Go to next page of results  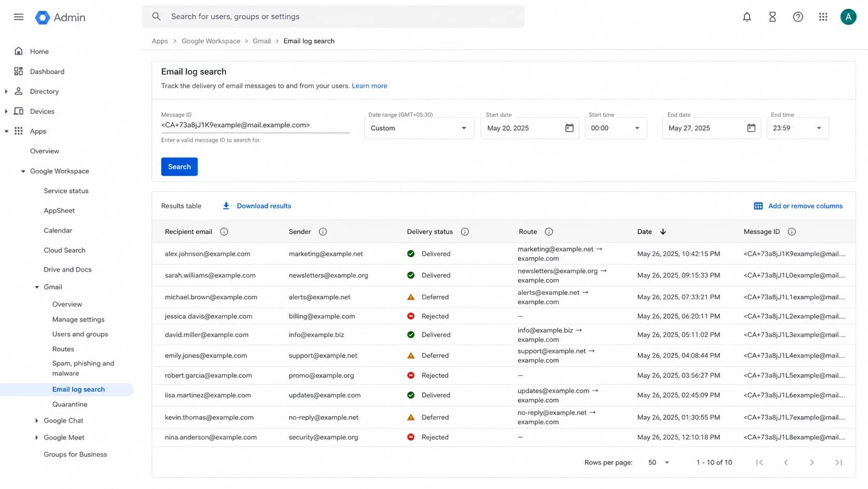[x=812, y=462]
